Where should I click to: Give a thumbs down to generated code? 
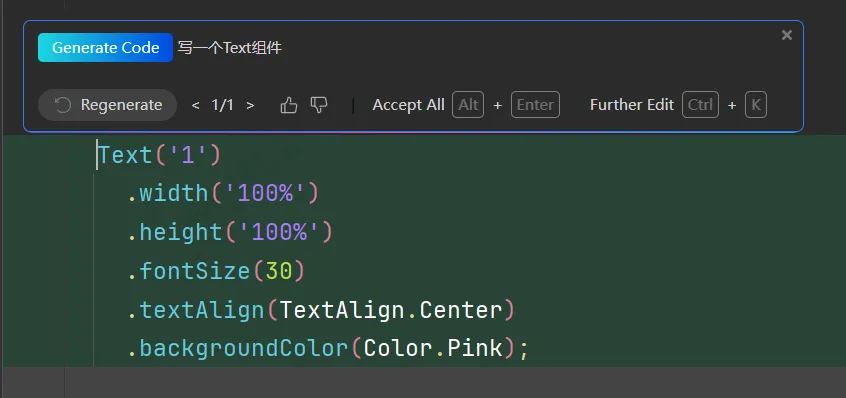(319, 105)
